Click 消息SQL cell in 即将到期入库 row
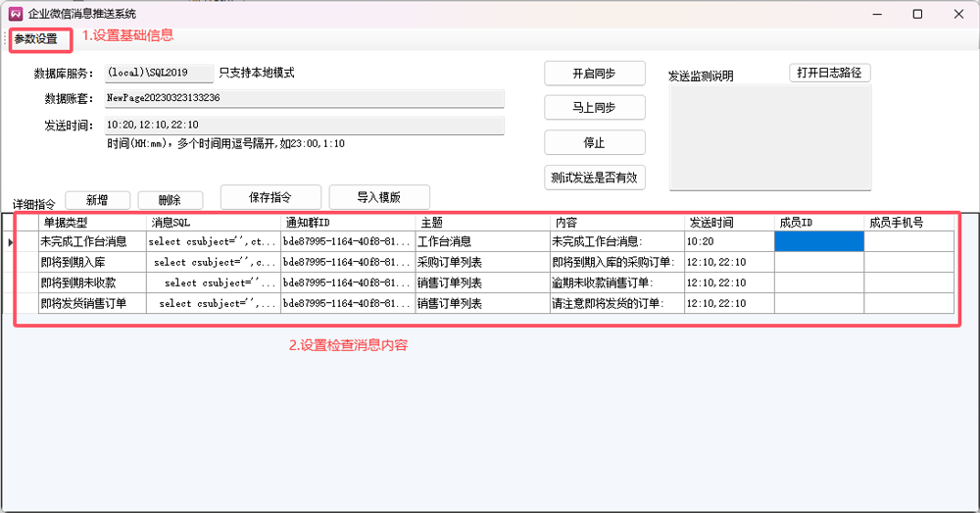The height and width of the screenshot is (513, 980). coord(213,262)
